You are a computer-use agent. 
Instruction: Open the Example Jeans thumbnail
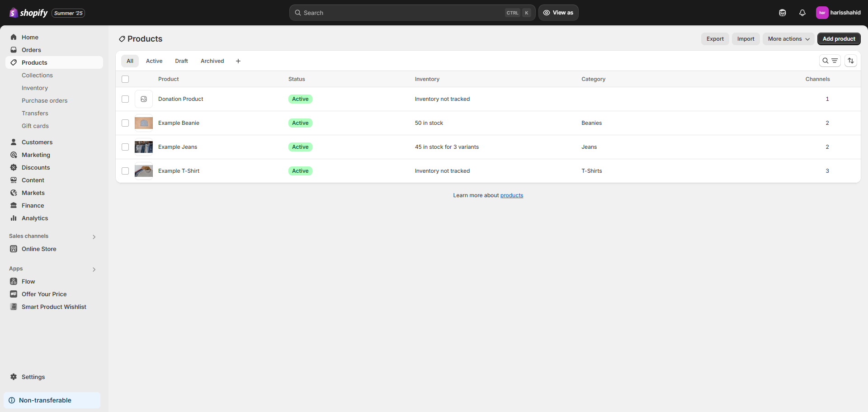click(144, 147)
